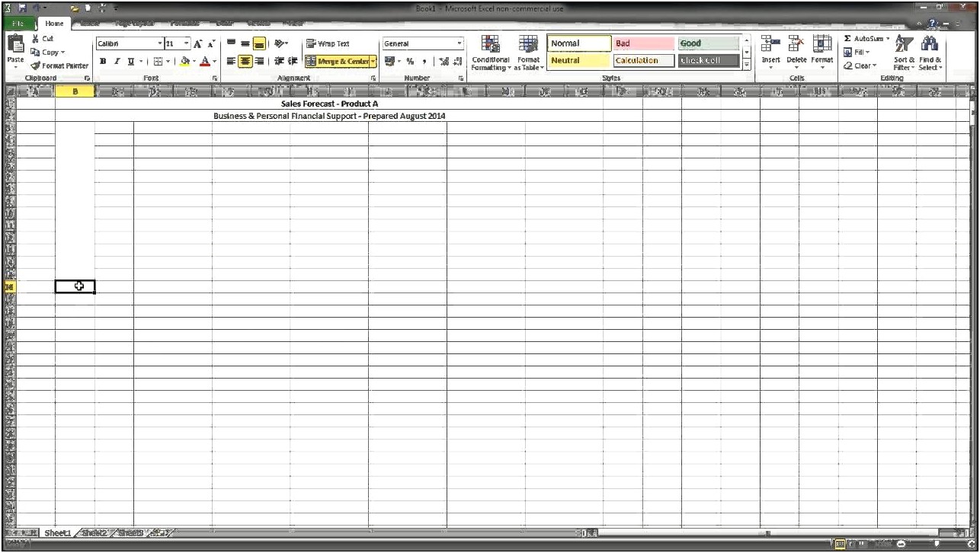Open Format as Table gallery
980x553 pixels.
click(528, 53)
